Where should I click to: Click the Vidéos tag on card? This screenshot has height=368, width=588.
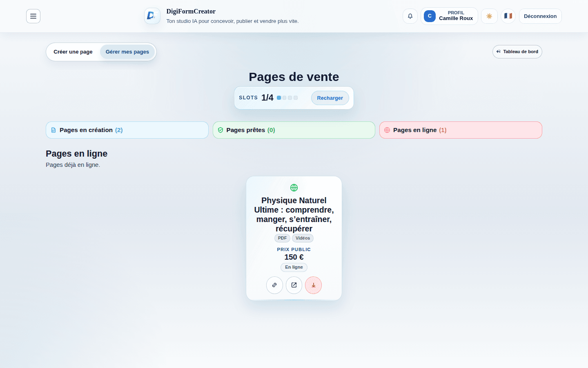(x=303, y=238)
